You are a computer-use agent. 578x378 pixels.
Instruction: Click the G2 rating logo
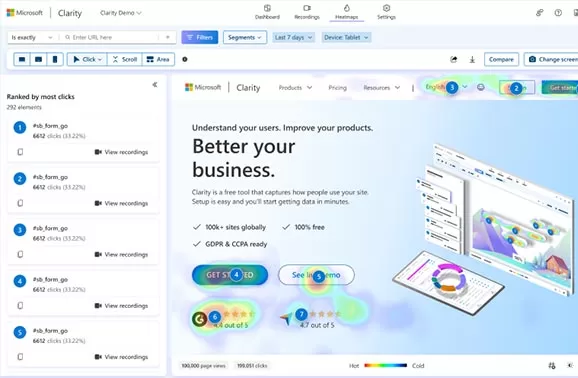tap(199, 319)
